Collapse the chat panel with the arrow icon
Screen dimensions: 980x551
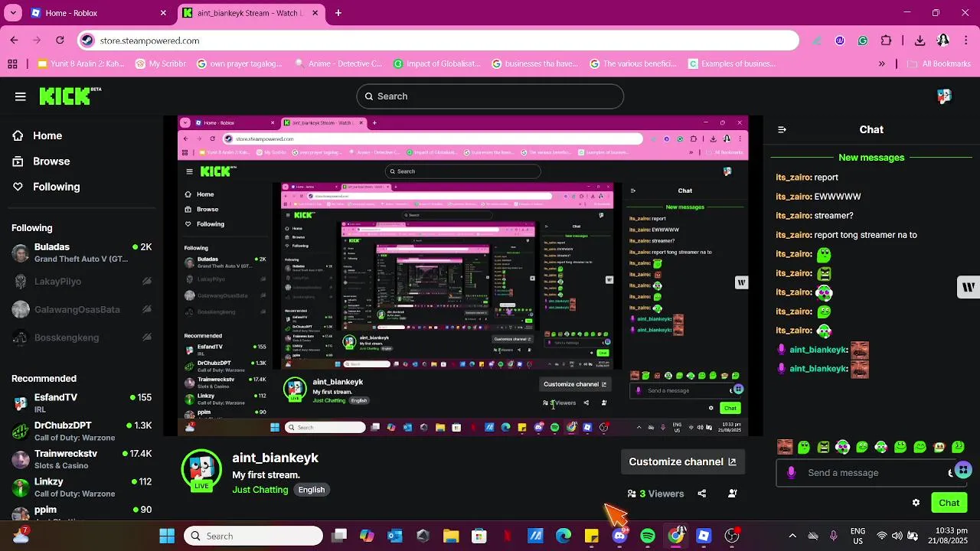[782, 130]
